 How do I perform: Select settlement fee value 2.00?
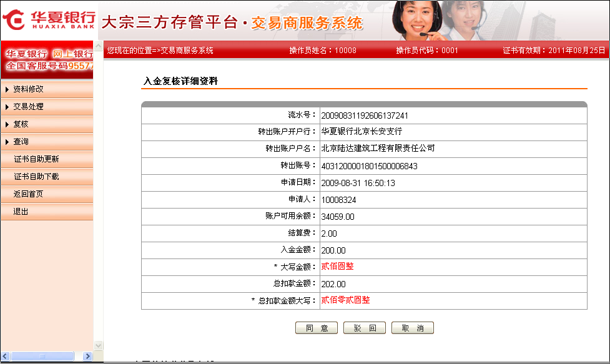click(329, 234)
